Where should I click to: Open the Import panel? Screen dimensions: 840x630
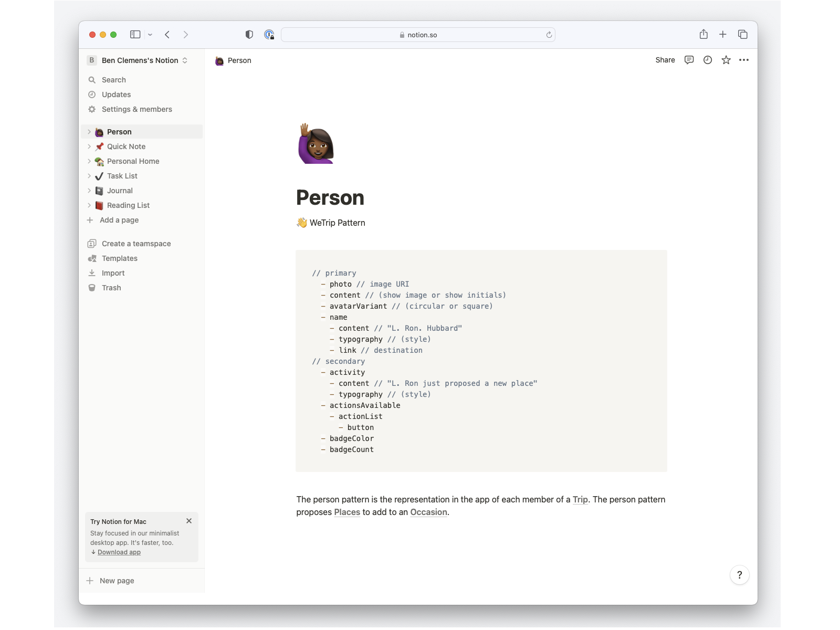113,273
